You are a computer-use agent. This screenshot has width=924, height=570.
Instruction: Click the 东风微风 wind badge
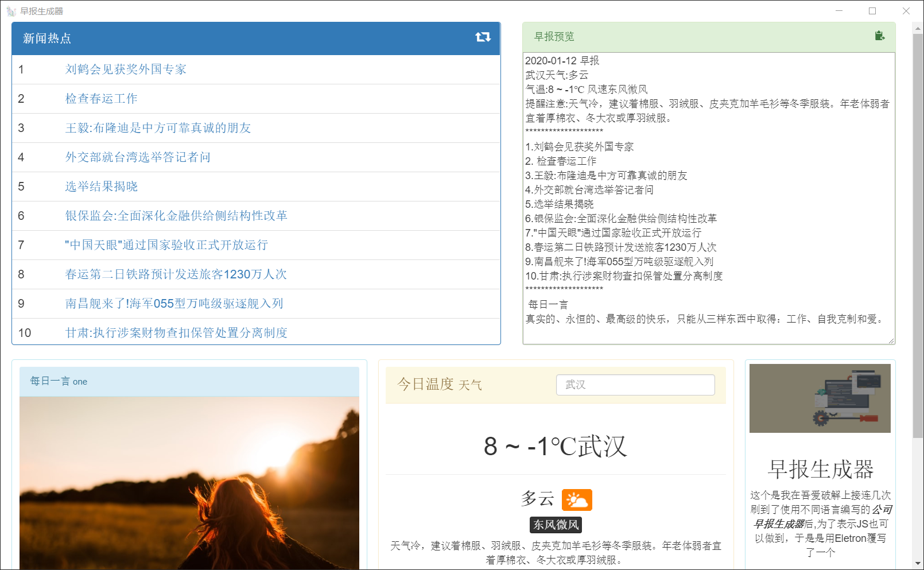coord(554,525)
